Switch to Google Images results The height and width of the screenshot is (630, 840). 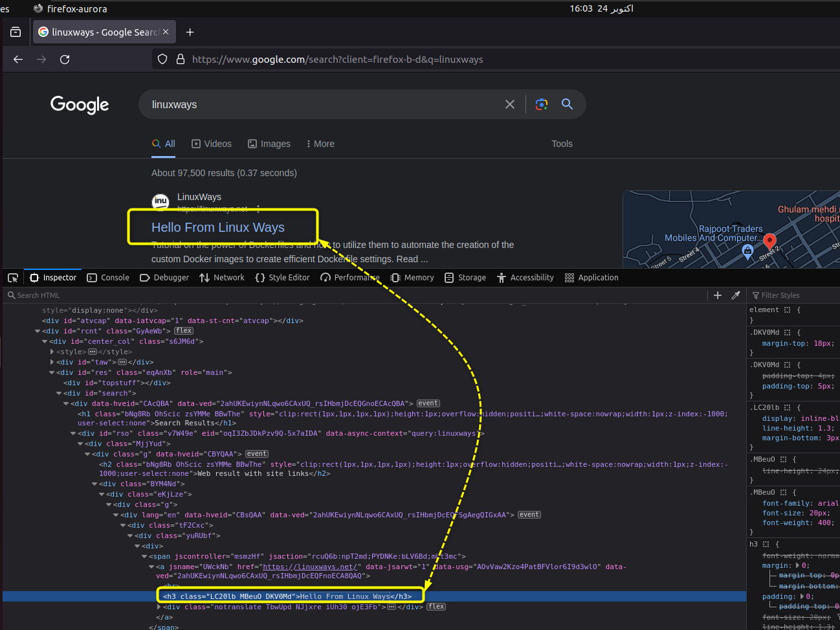coord(269,144)
